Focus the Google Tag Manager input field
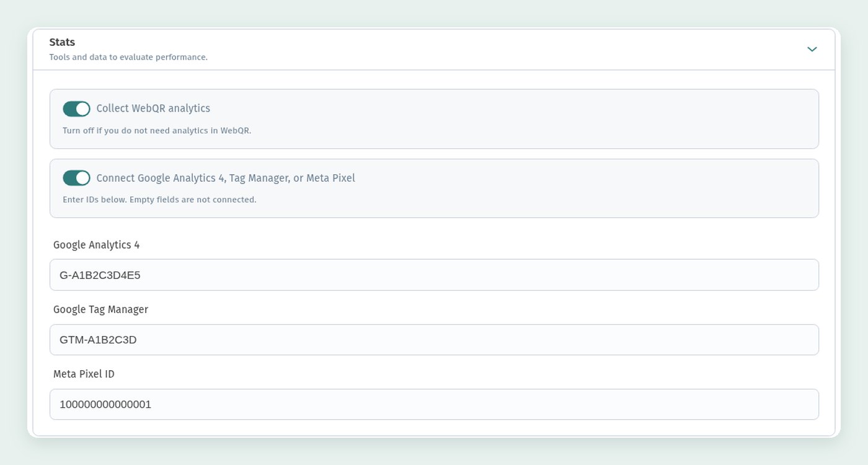Screen dimensions: 868x465 click(434, 340)
